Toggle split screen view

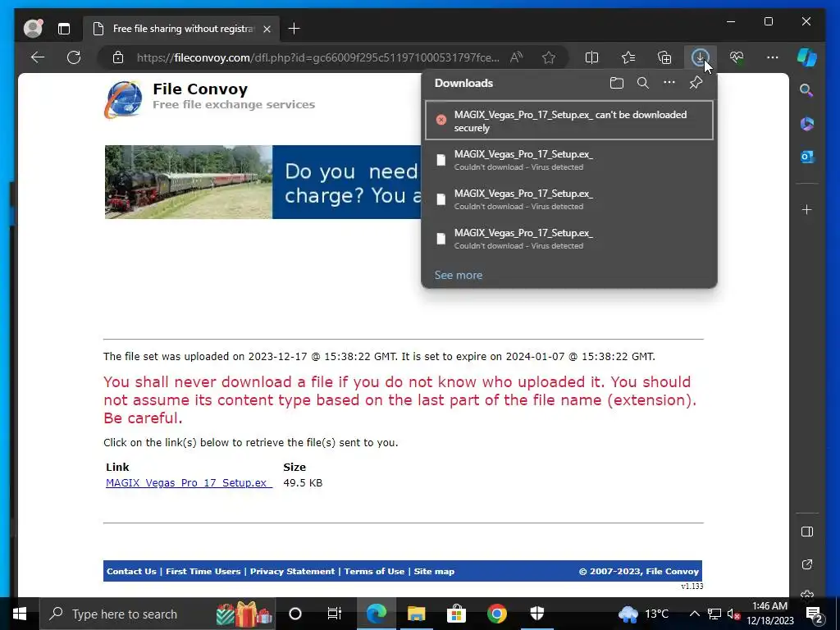click(592, 57)
